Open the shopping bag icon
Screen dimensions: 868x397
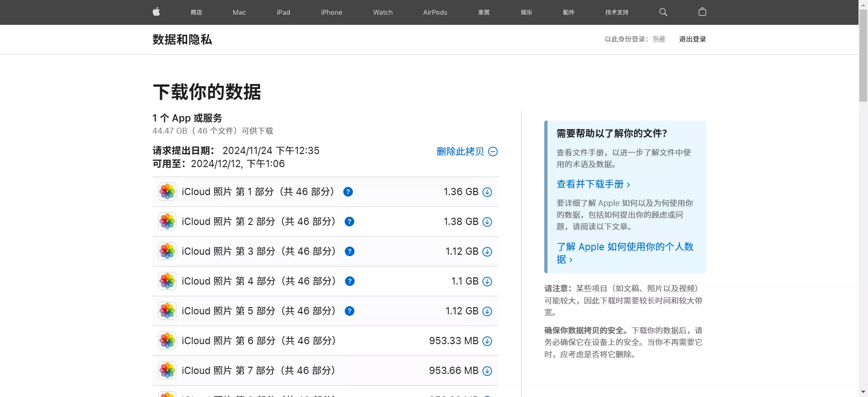coord(702,12)
